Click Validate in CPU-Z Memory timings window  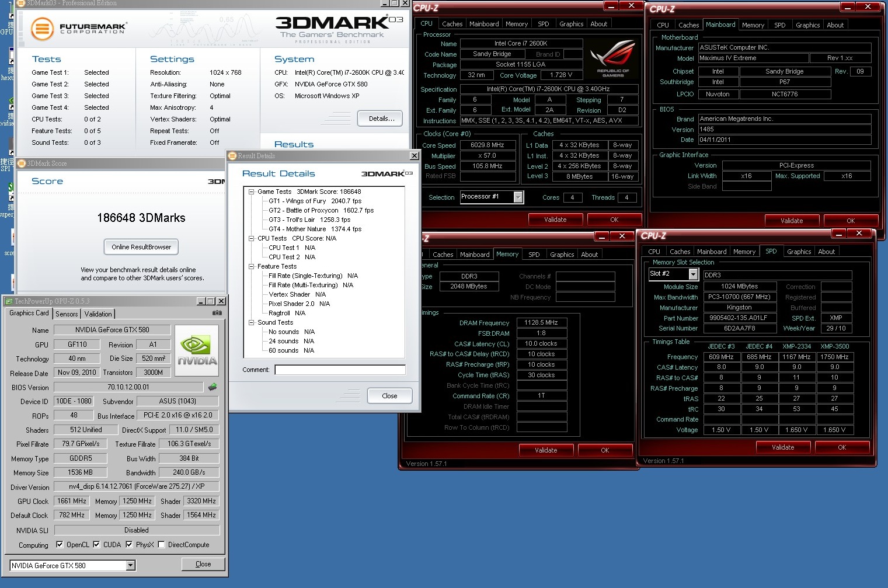546,450
